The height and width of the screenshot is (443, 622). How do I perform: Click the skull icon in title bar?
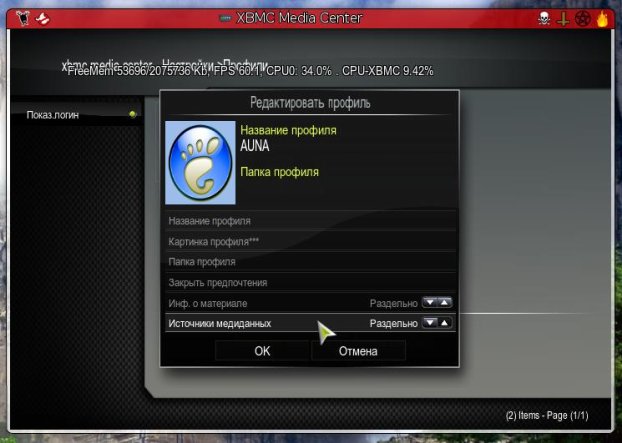pyautogui.click(x=544, y=19)
